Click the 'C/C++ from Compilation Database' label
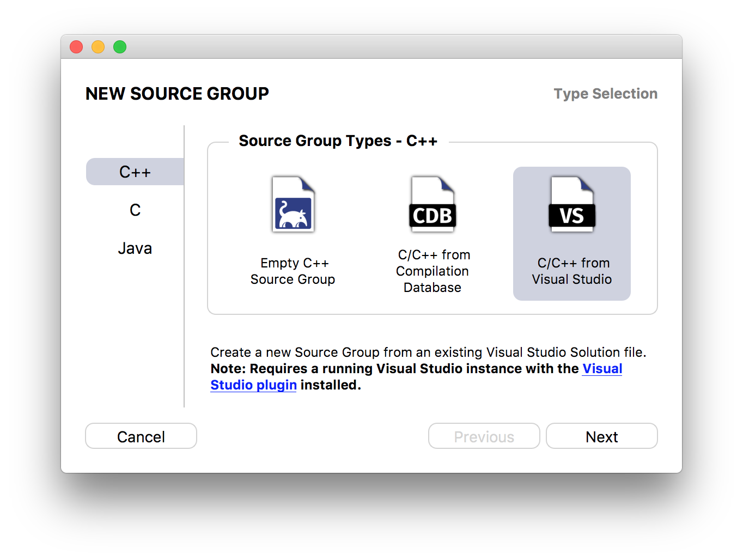Image resolution: width=743 pixels, height=560 pixels. [x=433, y=271]
